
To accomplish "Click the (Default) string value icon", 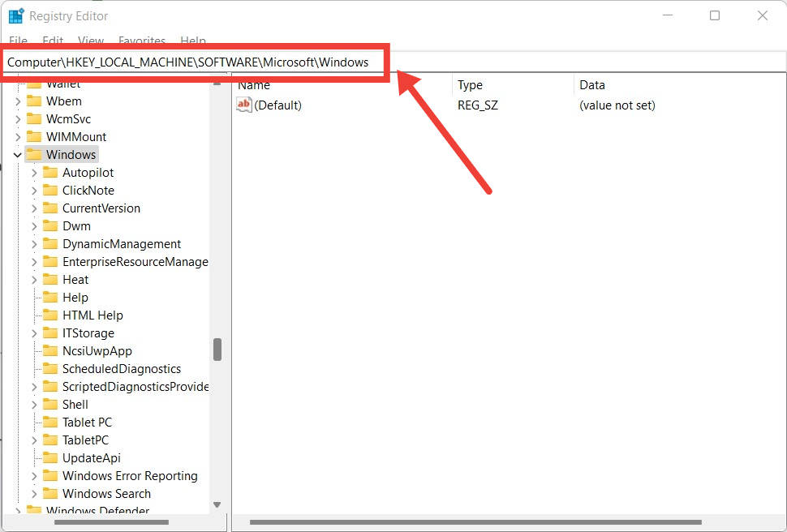I will (x=244, y=105).
